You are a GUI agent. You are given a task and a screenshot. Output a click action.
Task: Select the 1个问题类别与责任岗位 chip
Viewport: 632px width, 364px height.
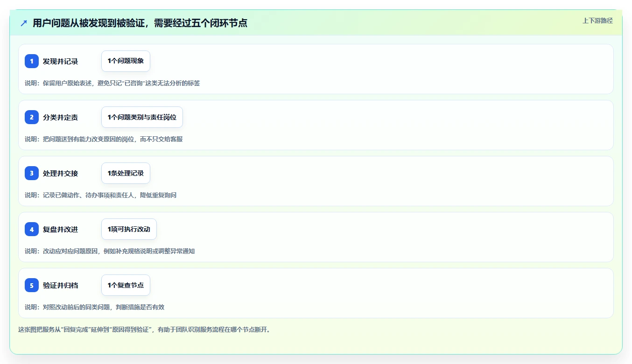tap(142, 117)
